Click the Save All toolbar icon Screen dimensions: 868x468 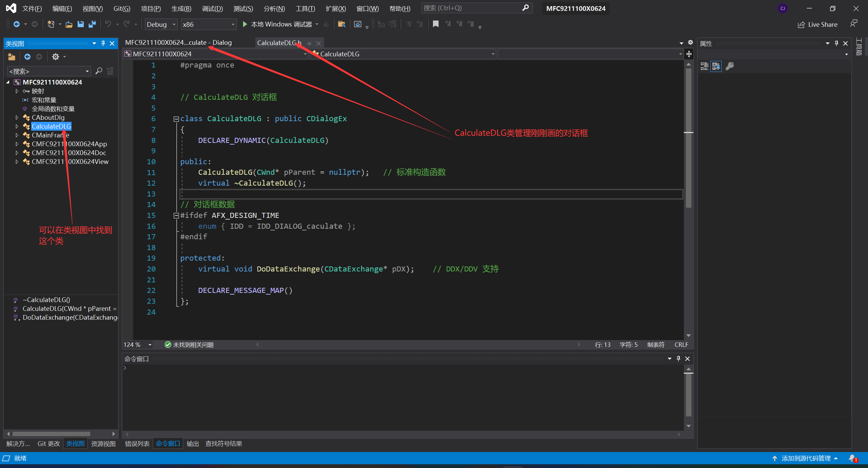pos(92,24)
